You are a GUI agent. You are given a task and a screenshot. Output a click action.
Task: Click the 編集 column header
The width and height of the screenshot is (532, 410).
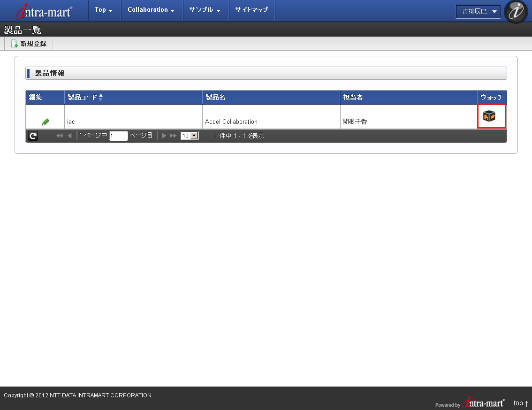[x=45, y=98]
